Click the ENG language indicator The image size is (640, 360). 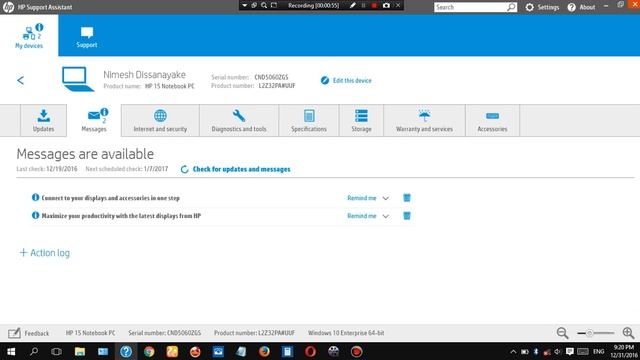pyautogui.click(x=599, y=351)
